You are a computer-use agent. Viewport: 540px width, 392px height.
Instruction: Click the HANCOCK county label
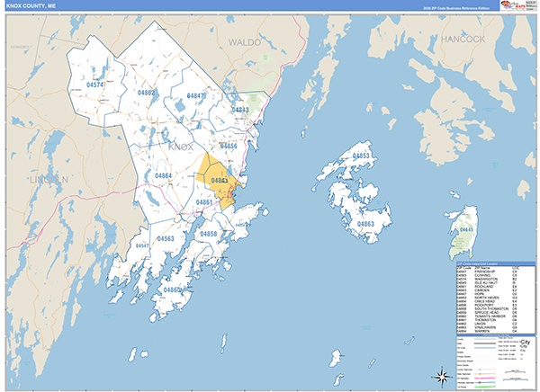pos(463,40)
